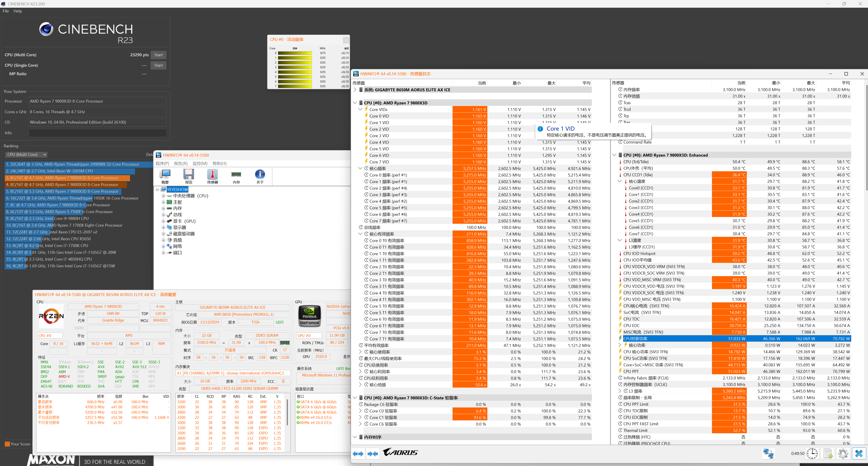Expand the 中央处理器 (CPU) tree node

(164, 196)
